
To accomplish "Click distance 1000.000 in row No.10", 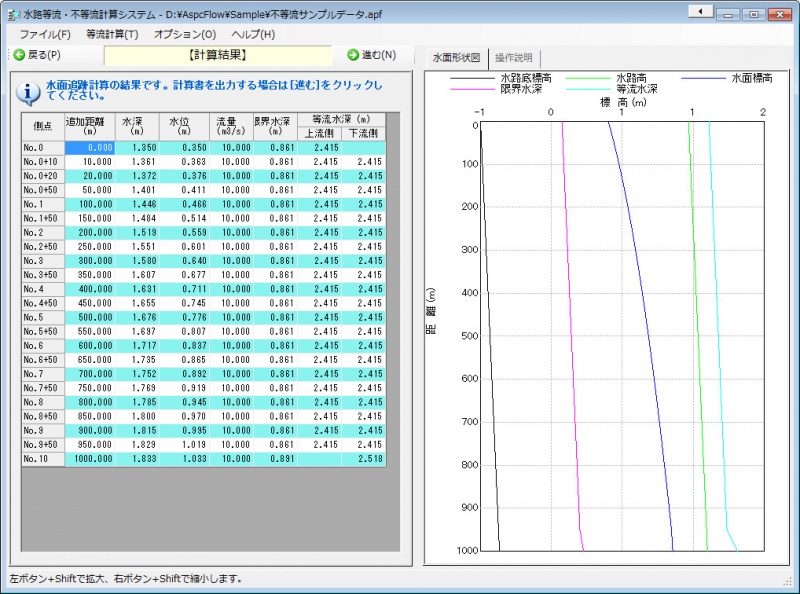I will click(x=90, y=459).
